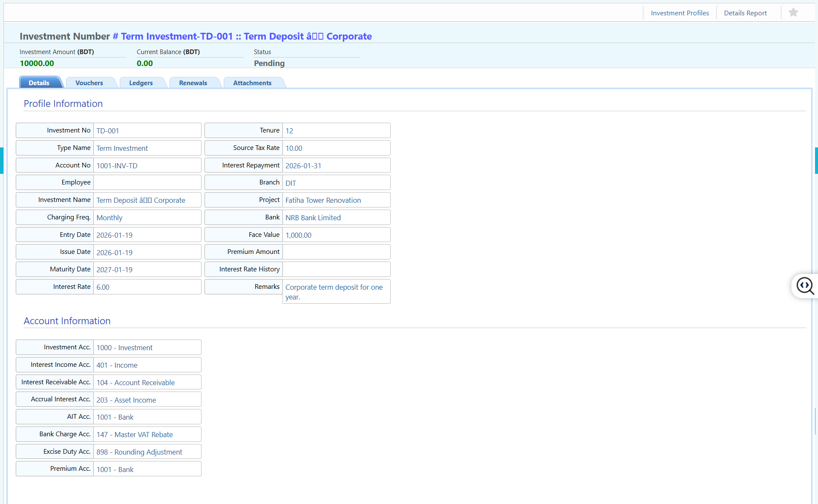The image size is (818, 504).
Task: Click the Remarks text box
Action: point(336,292)
